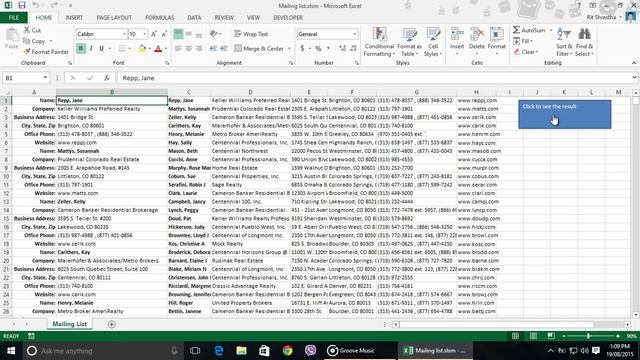Apply Percent Style format
Screen dimensions: 640x360
point(318,49)
